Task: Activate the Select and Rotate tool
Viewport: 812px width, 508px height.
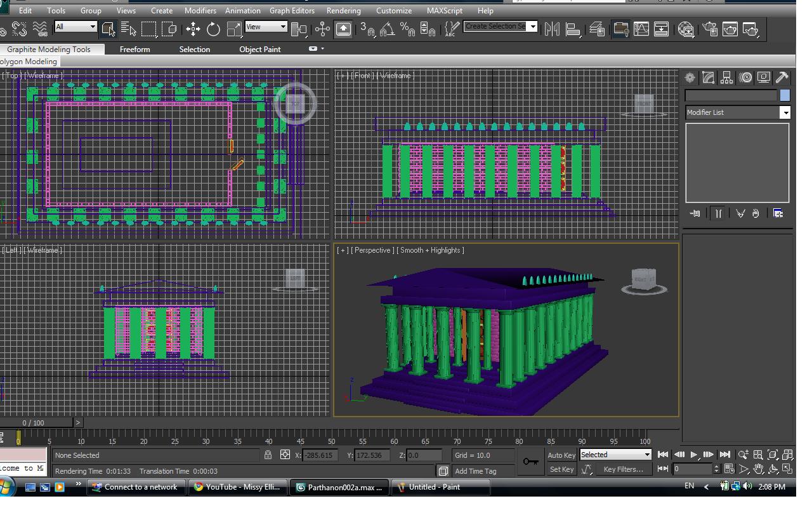Action: tap(214, 29)
